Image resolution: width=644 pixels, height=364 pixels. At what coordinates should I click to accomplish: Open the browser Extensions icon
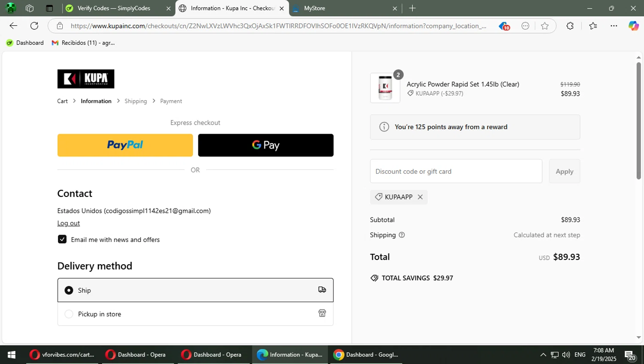pos(570,26)
